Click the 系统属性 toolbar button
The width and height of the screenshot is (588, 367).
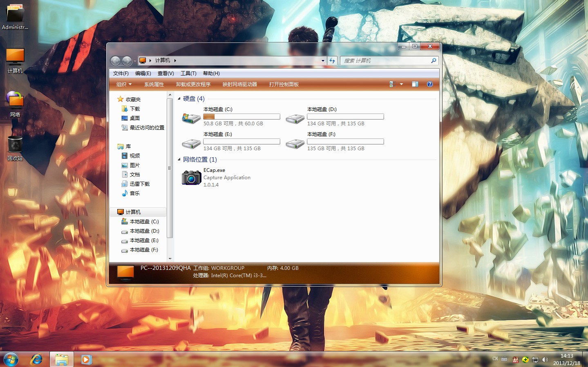click(154, 84)
